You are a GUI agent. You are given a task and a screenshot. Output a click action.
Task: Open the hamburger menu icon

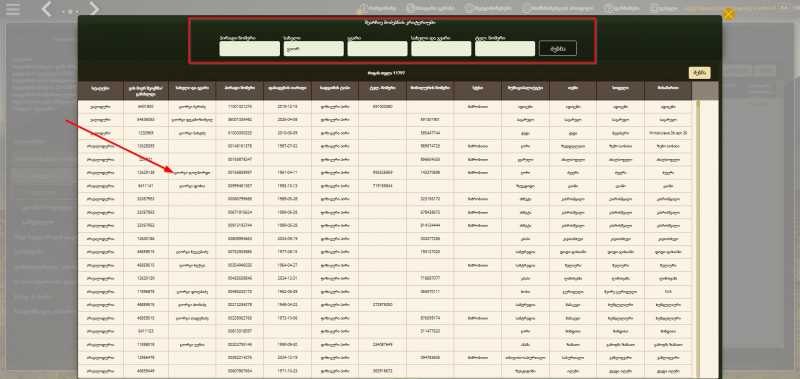tap(13, 9)
